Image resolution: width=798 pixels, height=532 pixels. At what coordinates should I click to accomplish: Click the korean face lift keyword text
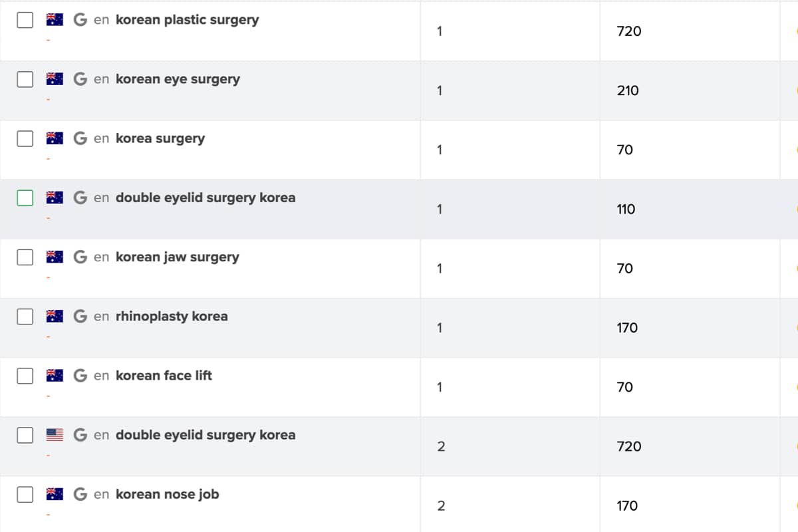click(164, 376)
